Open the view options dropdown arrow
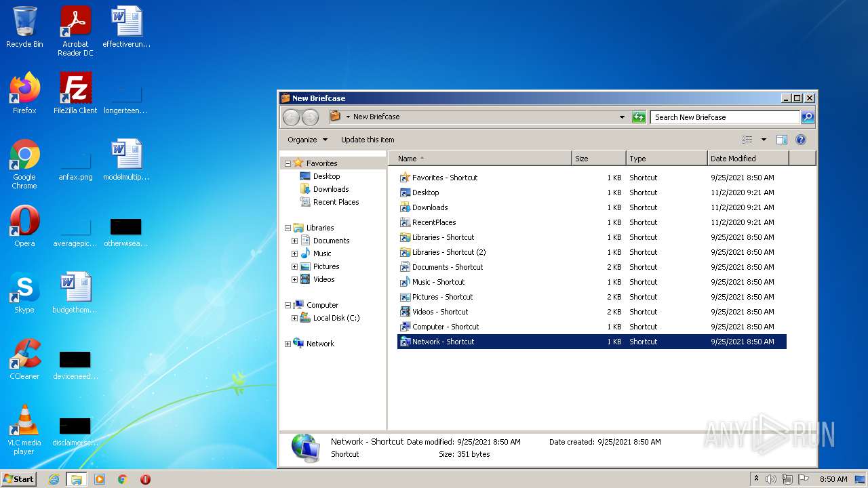The image size is (868, 488). click(764, 140)
